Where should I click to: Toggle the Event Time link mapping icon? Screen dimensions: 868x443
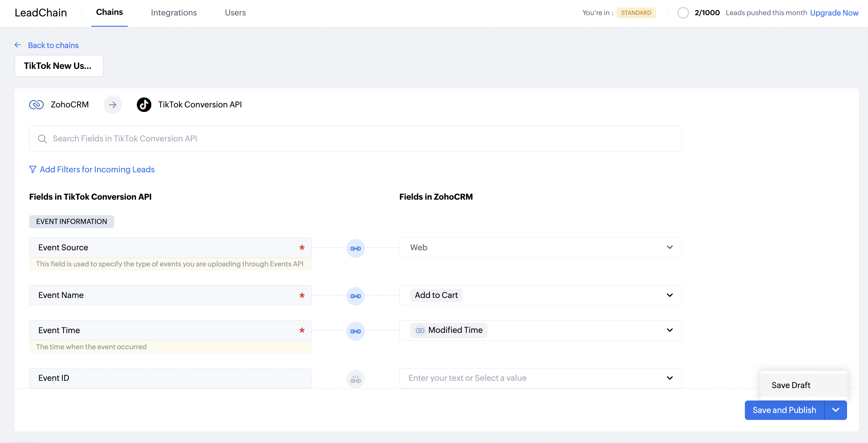[355, 331]
